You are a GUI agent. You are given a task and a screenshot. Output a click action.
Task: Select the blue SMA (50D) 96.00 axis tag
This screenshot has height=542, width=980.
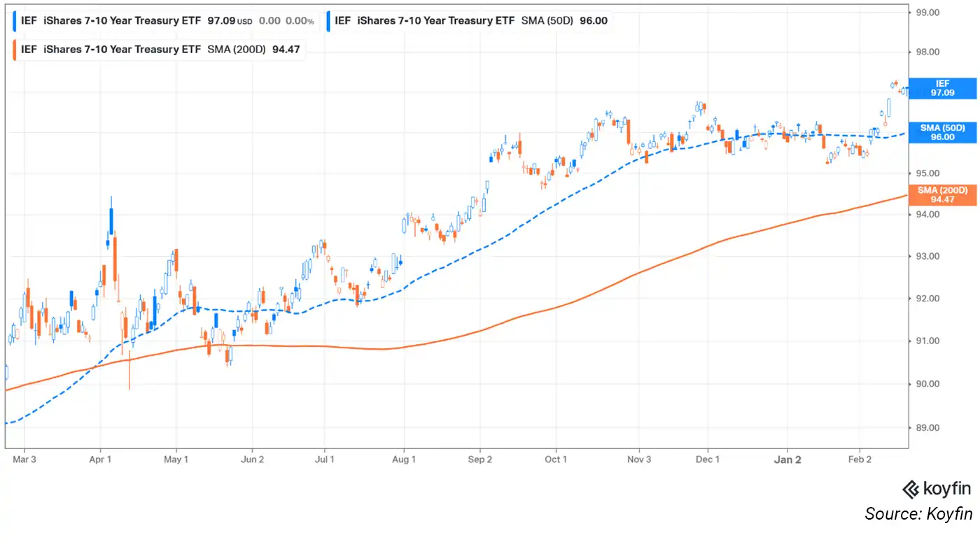pyautogui.click(x=942, y=132)
